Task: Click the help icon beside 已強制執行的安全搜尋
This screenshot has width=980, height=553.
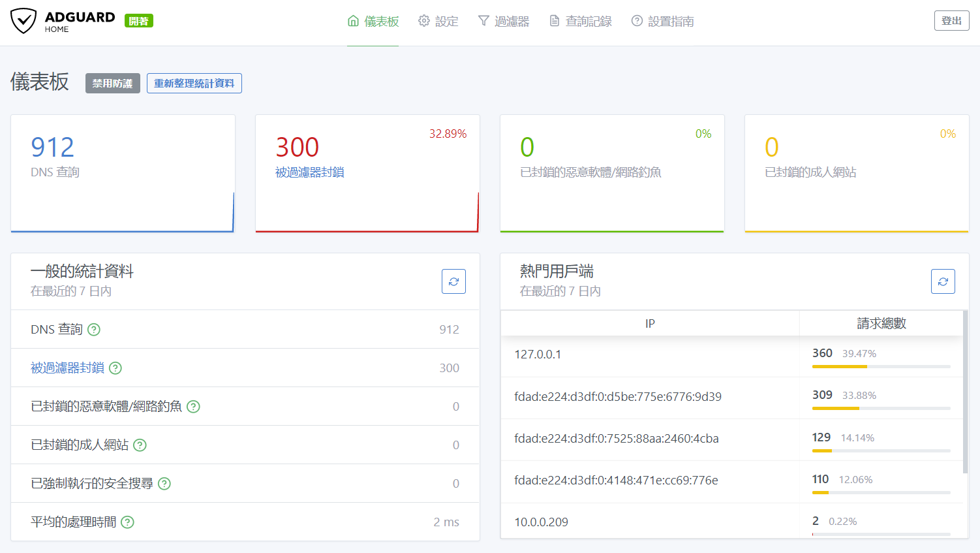Action: [x=164, y=484]
